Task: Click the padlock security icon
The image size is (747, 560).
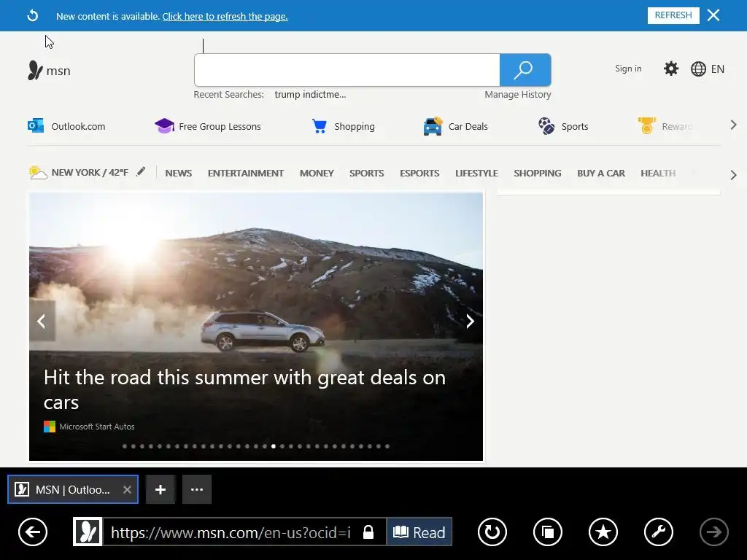Action: (368, 532)
